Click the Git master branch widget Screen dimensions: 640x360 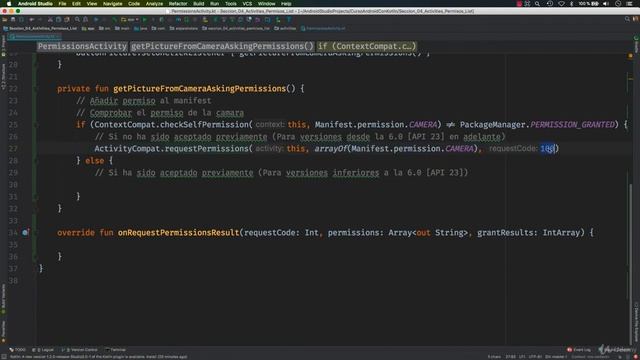click(556, 357)
